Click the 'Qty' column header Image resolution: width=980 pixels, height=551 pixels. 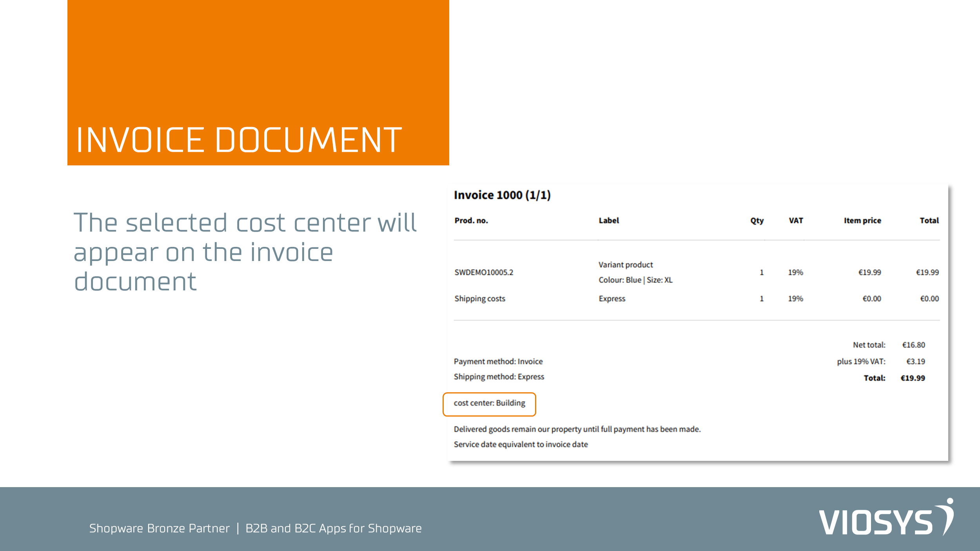click(x=757, y=221)
